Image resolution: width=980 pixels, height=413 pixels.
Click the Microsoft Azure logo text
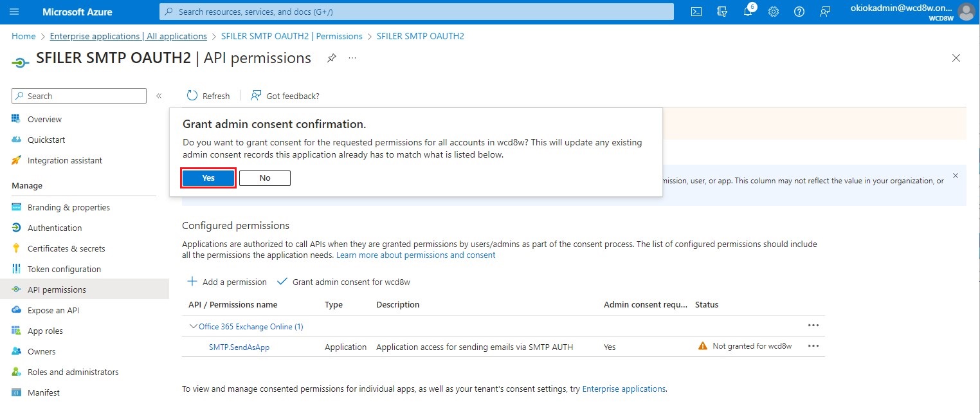coord(77,12)
